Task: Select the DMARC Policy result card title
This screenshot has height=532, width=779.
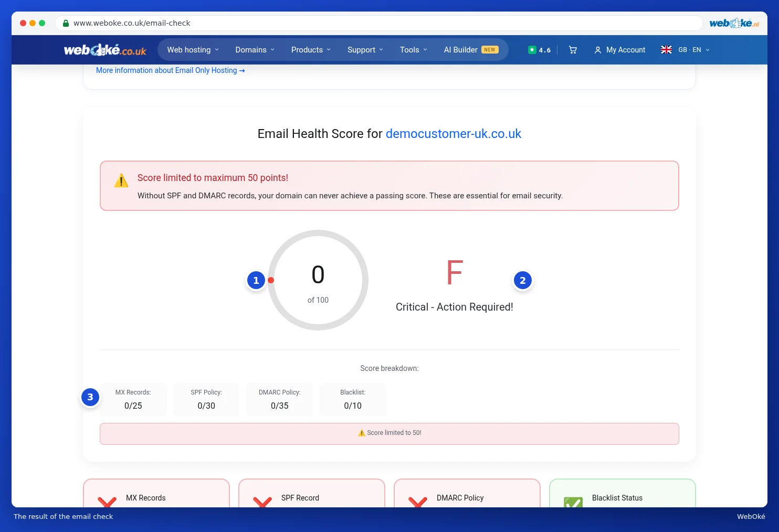Action: point(460,498)
